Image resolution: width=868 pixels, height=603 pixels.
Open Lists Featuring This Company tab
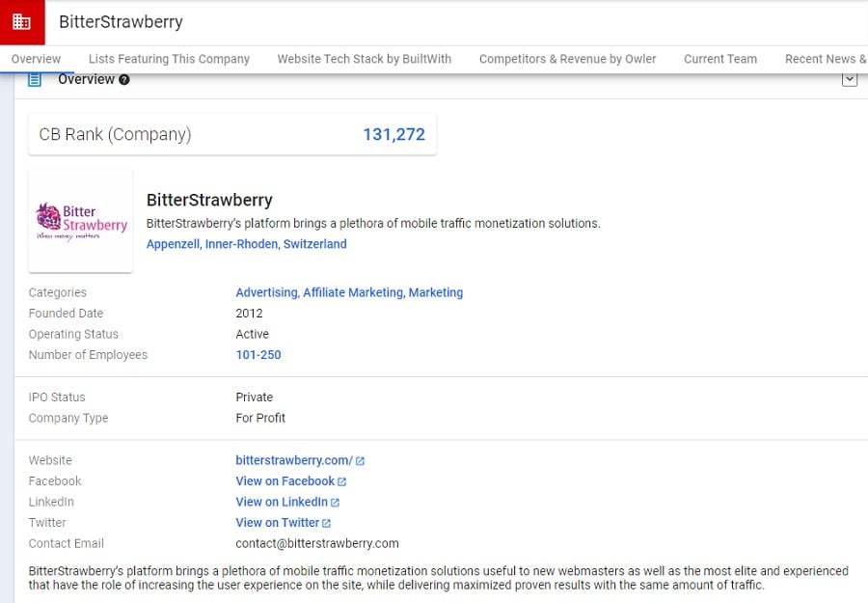point(169,59)
